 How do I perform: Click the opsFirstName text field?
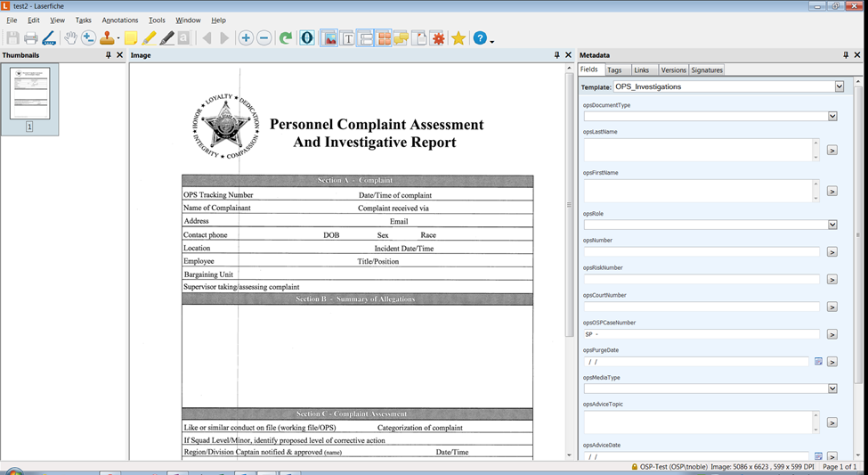point(698,192)
